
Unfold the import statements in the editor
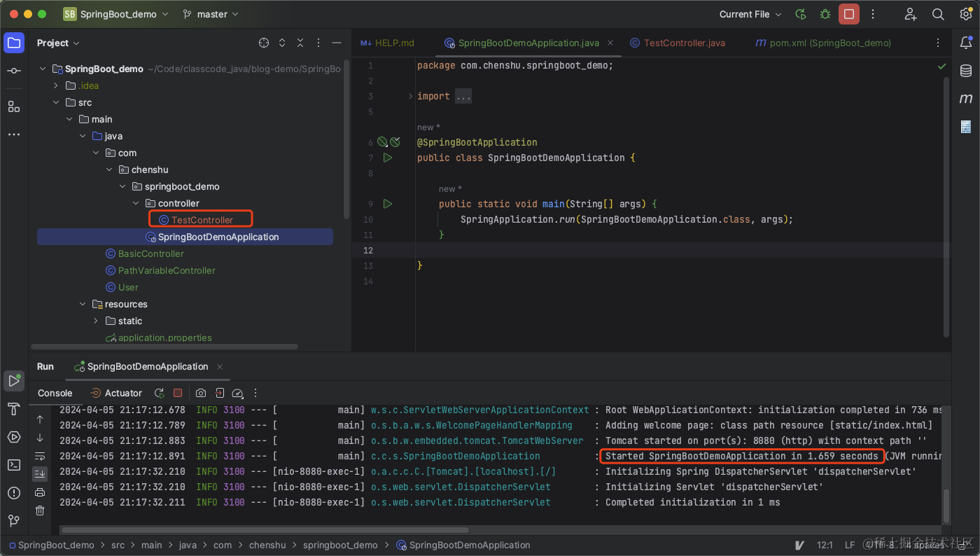pos(411,96)
